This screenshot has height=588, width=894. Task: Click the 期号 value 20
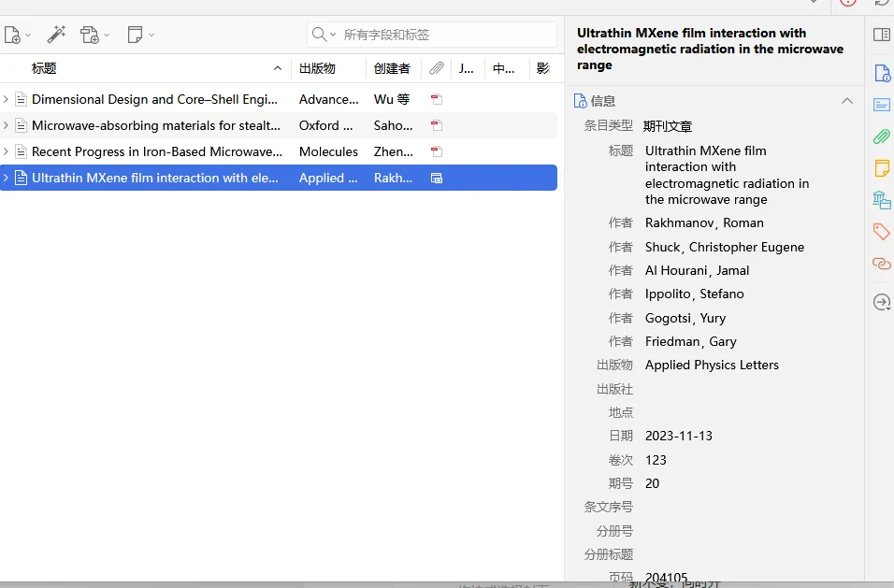pyautogui.click(x=652, y=483)
